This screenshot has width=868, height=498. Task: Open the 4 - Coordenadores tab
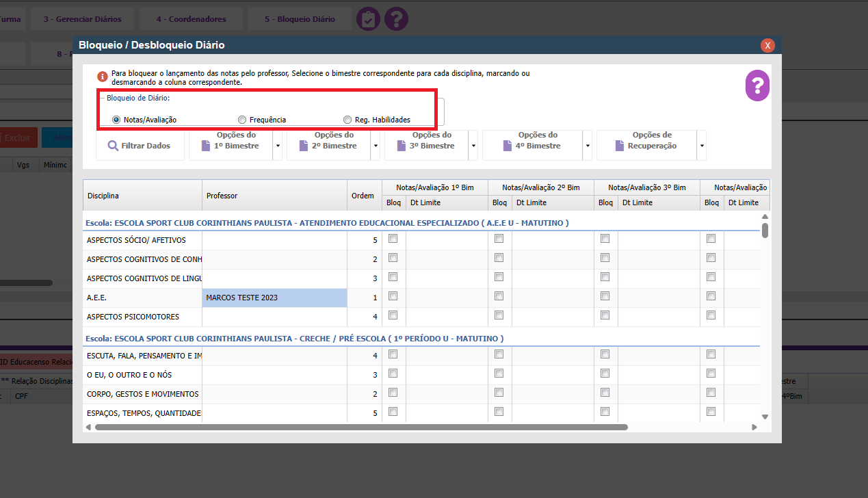tap(190, 19)
